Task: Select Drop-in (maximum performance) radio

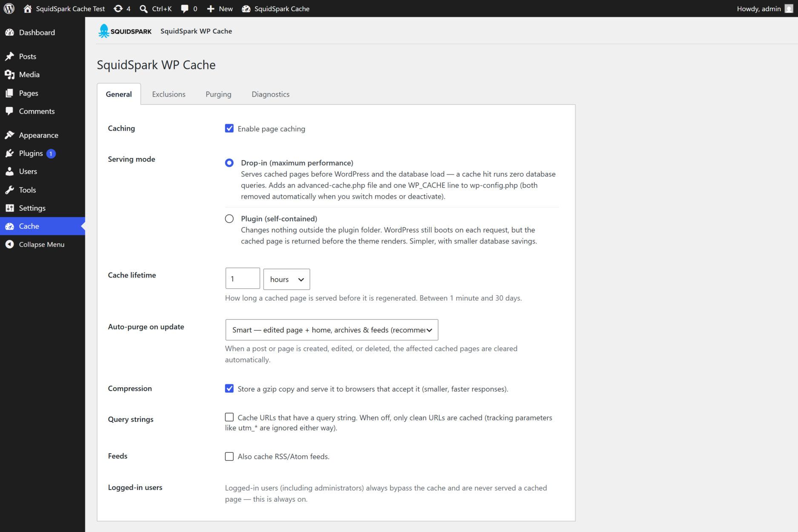Action: 229,163
